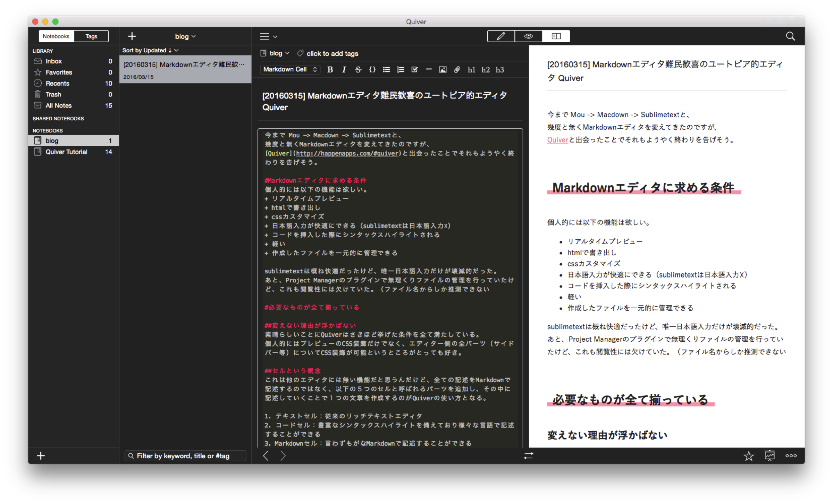Click the Bold formatting icon
The height and width of the screenshot is (504, 833).
330,70
